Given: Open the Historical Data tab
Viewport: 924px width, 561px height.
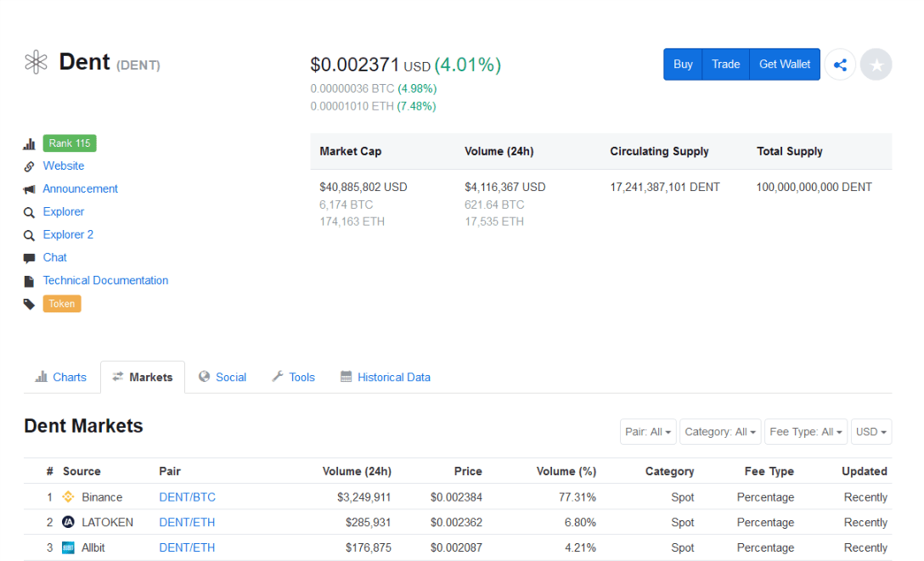Looking at the screenshot, I should point(386,378).
